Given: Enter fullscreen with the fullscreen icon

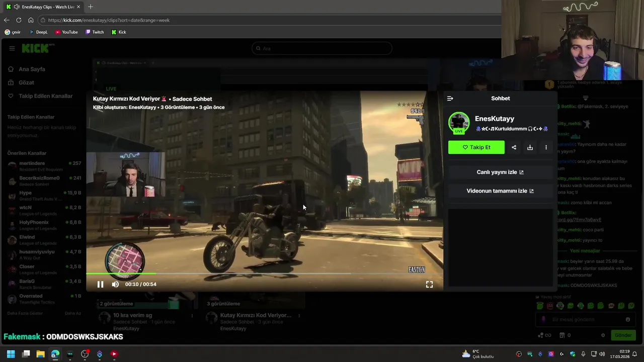Looking at the screenshot, I should [x=429, y=285].
